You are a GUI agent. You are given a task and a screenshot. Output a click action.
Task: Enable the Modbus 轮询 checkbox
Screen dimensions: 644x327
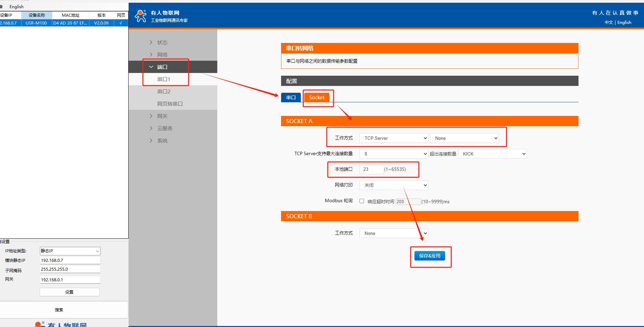(362, 201)
